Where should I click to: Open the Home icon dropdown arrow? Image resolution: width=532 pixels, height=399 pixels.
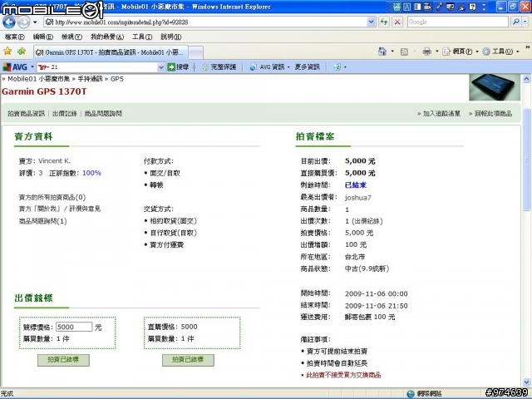pos(392,52)
